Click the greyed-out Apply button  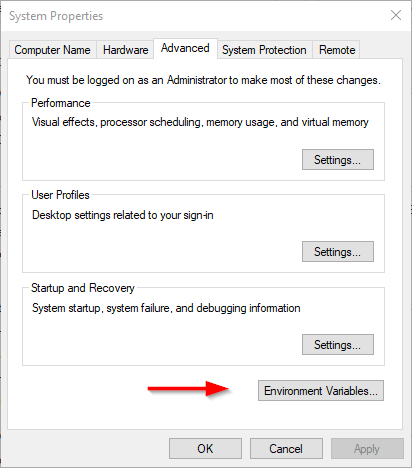(x=367, y=449)
